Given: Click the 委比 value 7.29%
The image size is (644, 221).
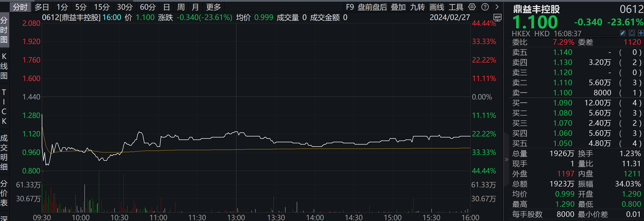Looking at the screenshot, I should click(x=563, y=42).
